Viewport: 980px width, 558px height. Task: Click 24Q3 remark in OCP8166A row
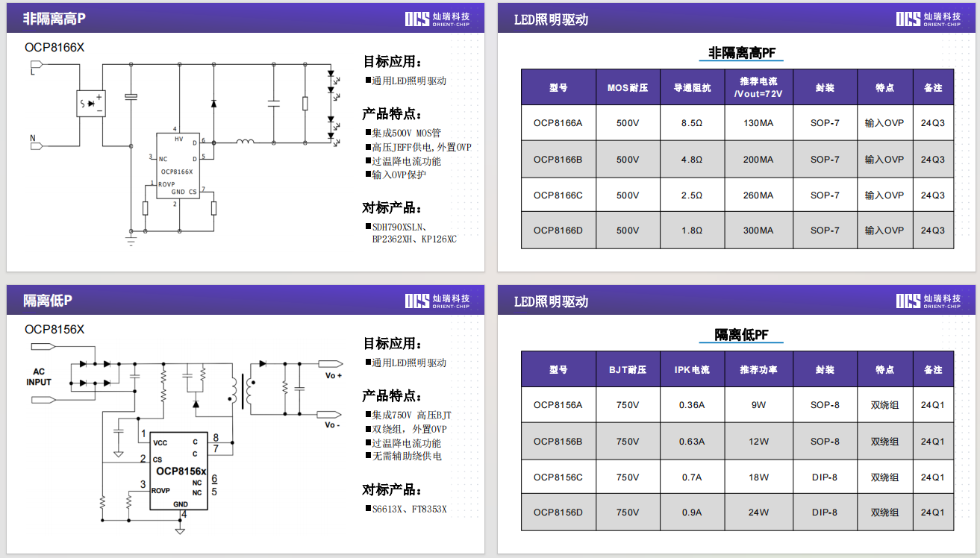pos(933,123)
